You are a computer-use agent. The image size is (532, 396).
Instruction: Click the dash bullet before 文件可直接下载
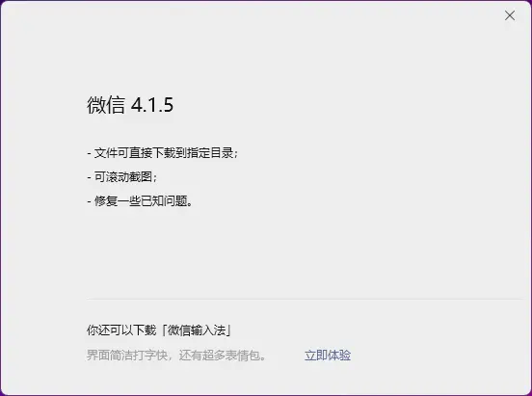coord(90,154)
